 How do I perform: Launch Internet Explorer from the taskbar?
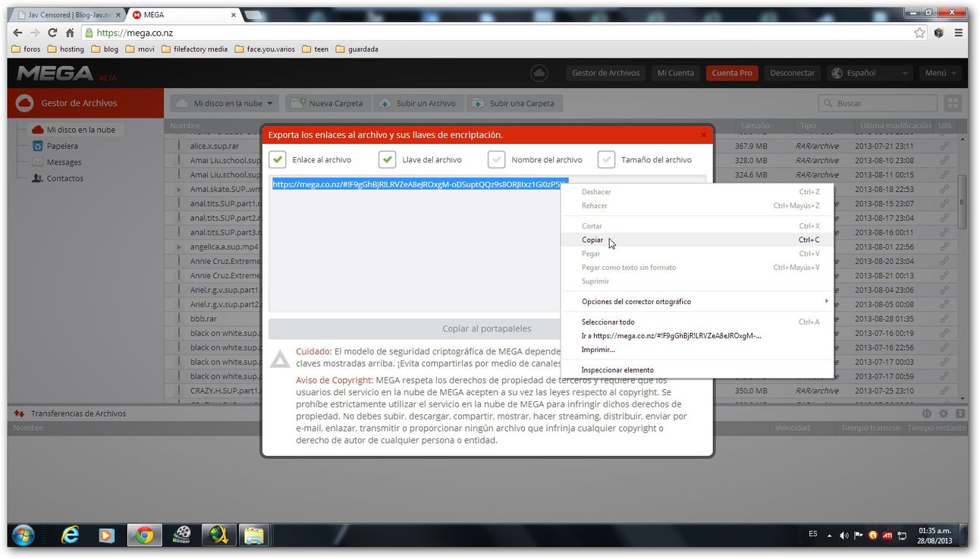coord(70,535)
